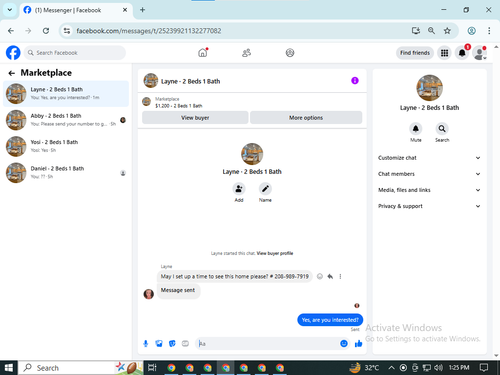The height and width of the screenshot is (375, 500).
Task: Reply to Layne's message arrow icon
Action: [330, 276]
